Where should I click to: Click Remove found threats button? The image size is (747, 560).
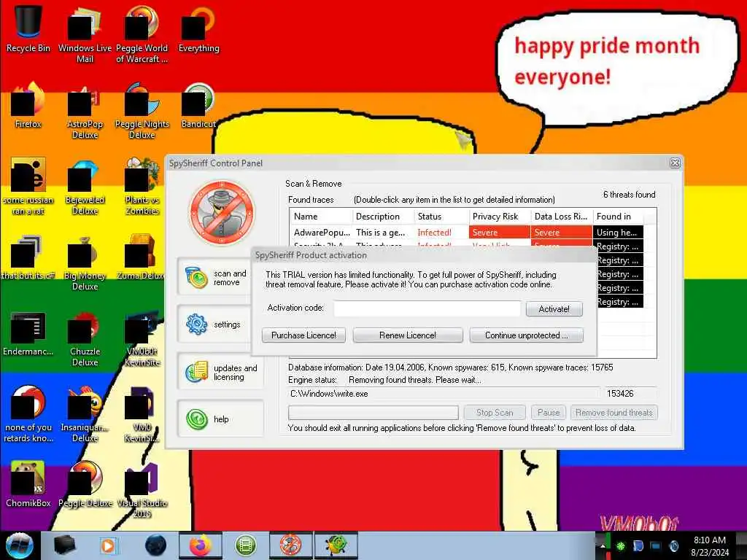(x=614, y=413)
